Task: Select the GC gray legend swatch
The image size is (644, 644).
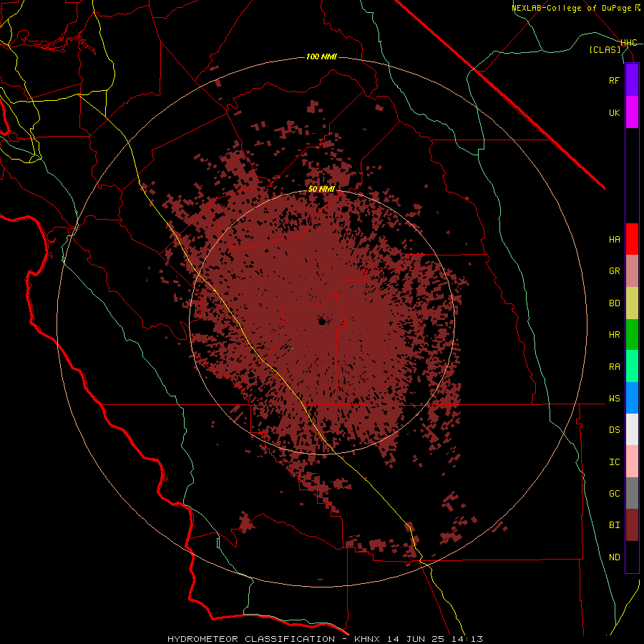Action: click(632, 493)
